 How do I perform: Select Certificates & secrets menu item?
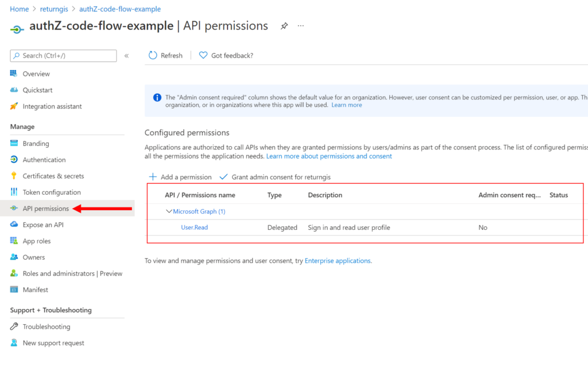point(53,176)
